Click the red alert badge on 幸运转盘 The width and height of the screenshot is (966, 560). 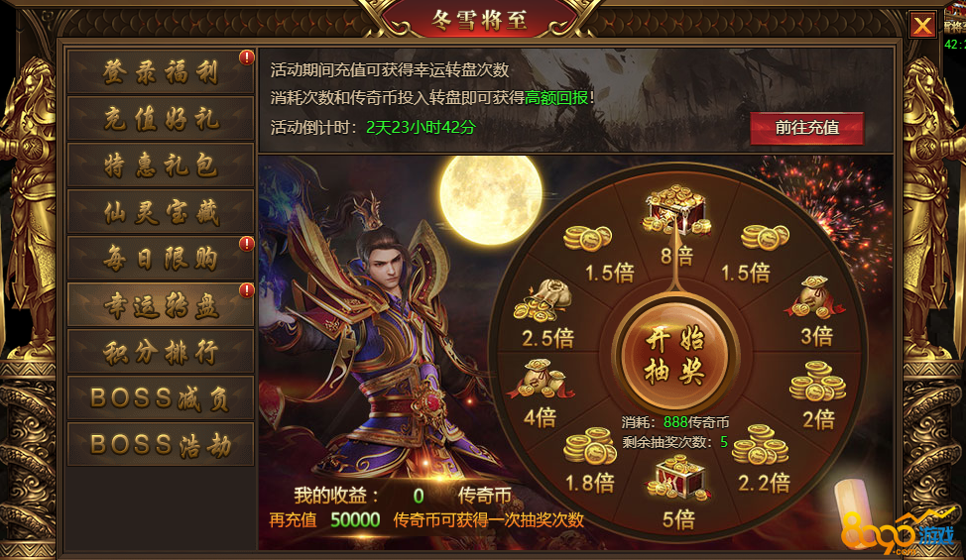246,290
